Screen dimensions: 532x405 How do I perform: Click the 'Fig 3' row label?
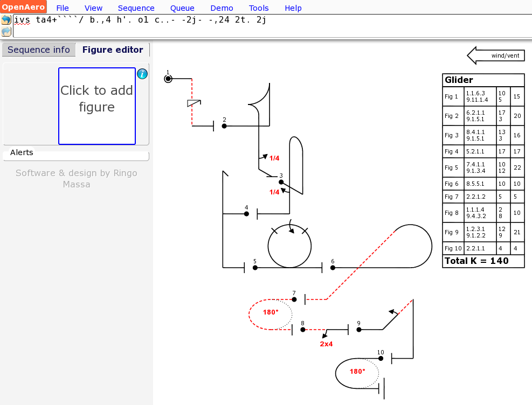[452, 135]
